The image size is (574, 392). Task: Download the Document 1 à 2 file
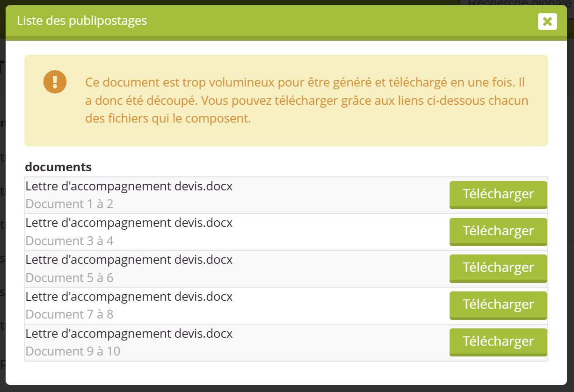pos(498,194)
